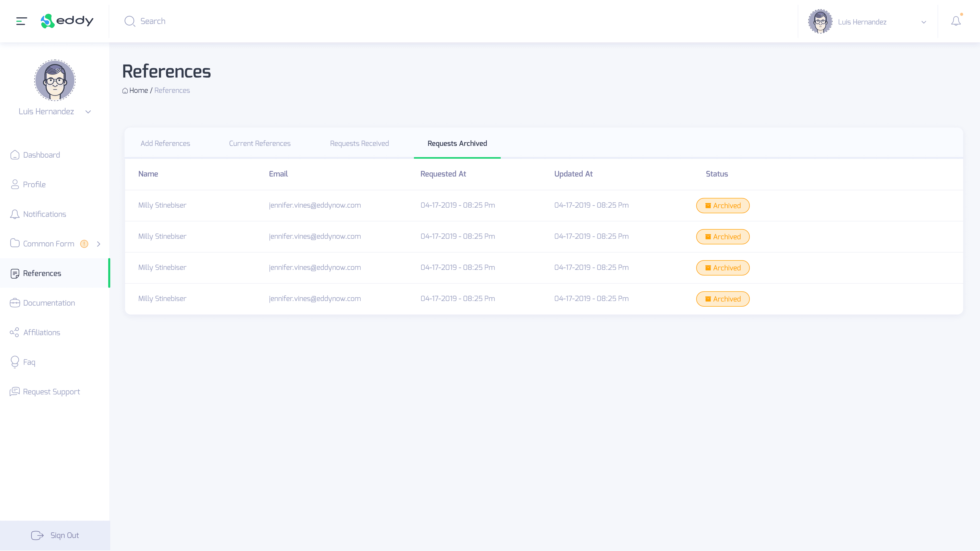The height and width of the screenshot is (551, 980).
Task: Click the Common Form warning badge
Action: pos(84,244)
